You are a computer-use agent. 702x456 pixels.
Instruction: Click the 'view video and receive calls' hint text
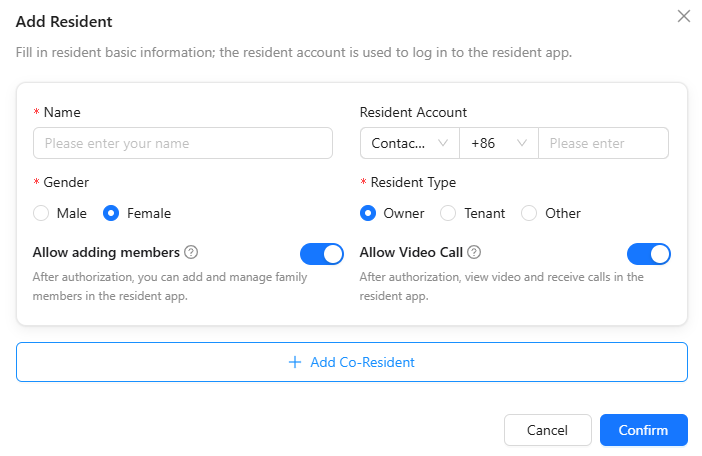pyautogui.click(x=501, y=286)
